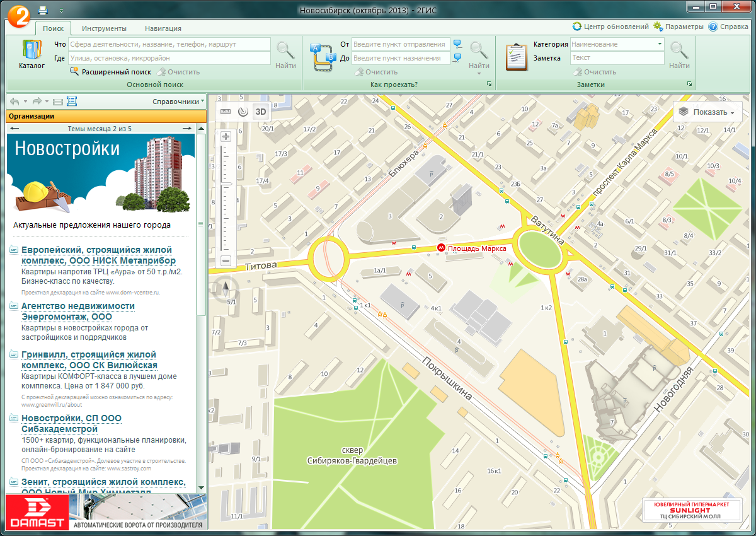Viewport: 756px width, 536px height.
Task: Switch to the Навигация tab
Action: (163, 28)
